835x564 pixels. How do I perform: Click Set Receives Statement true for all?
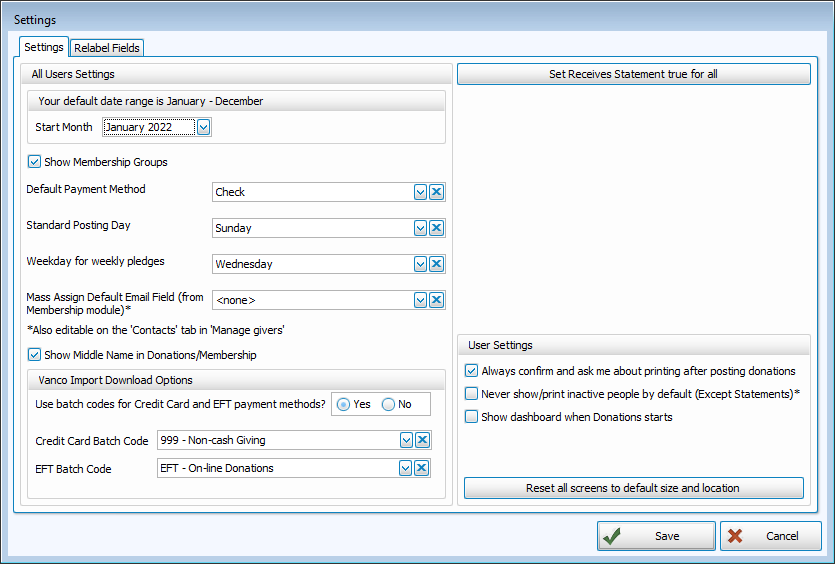point(633,74)
